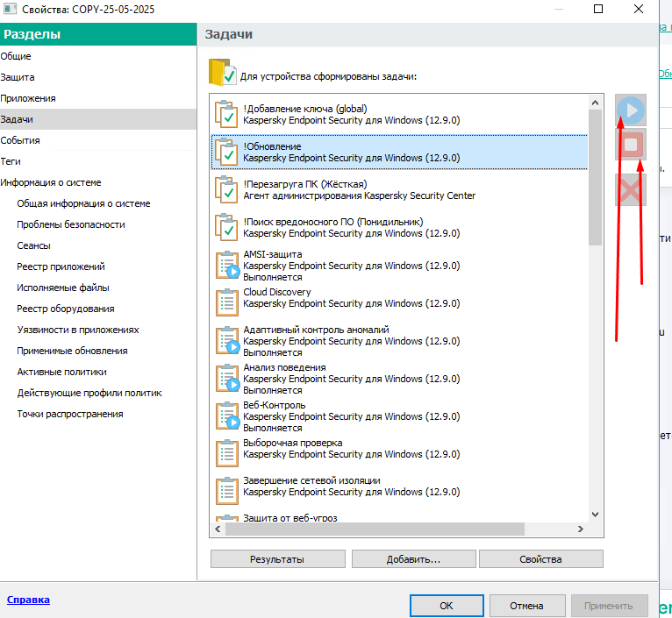The width and height of the screenshot is (672, 618).
Task: Click the Завершение сетевой изоляции task icon
Action: tap(226, 491)
